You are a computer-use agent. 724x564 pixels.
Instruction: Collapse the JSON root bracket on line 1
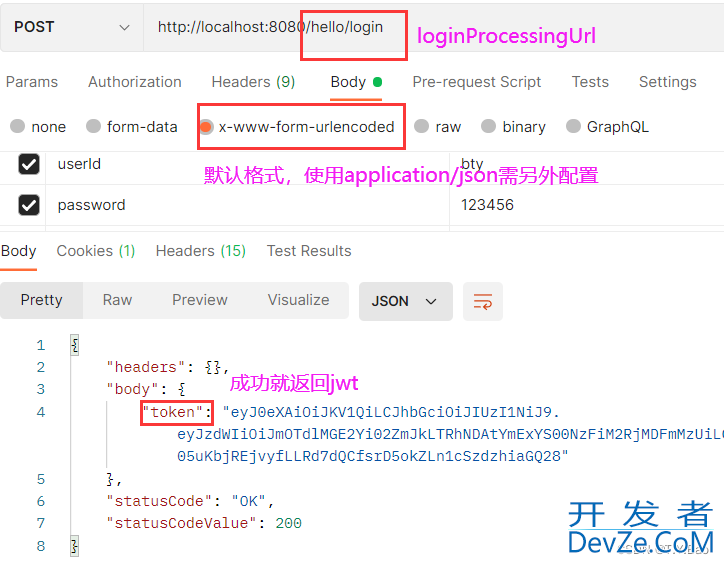(x=74, y=345)
